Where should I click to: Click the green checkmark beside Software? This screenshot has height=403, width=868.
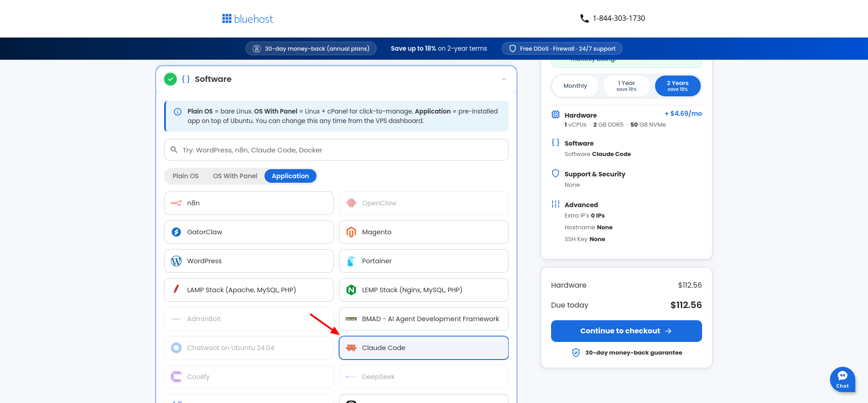click(x=170, y=79)
